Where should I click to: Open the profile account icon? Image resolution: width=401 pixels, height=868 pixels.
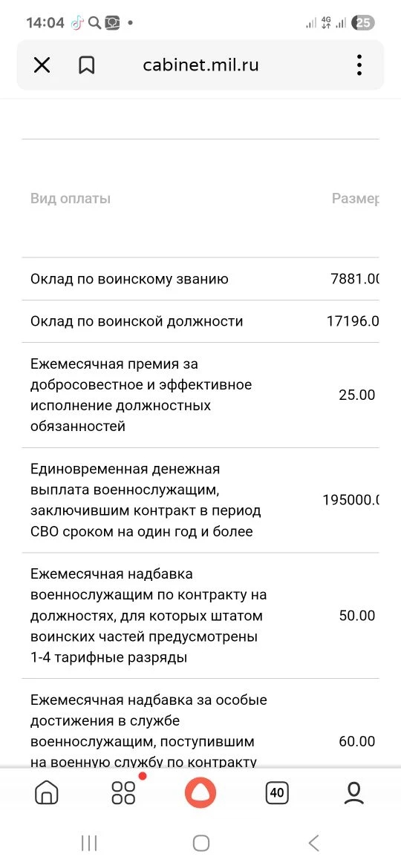353,793
